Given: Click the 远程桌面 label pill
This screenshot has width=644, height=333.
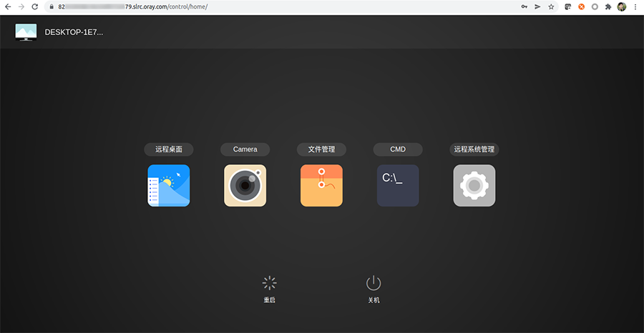Looking at the screenshot, I should click(x=168, y=149).
